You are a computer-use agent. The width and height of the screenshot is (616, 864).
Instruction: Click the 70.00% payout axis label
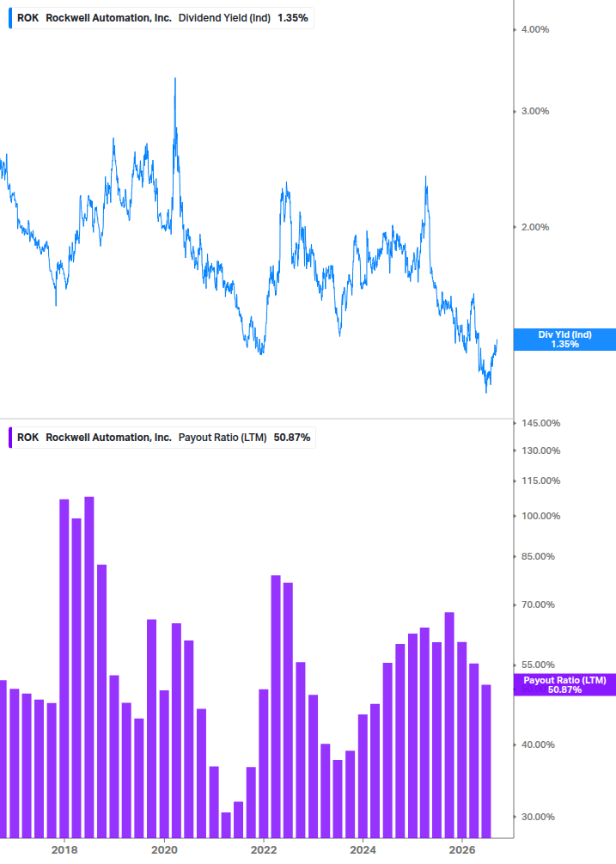538,605
